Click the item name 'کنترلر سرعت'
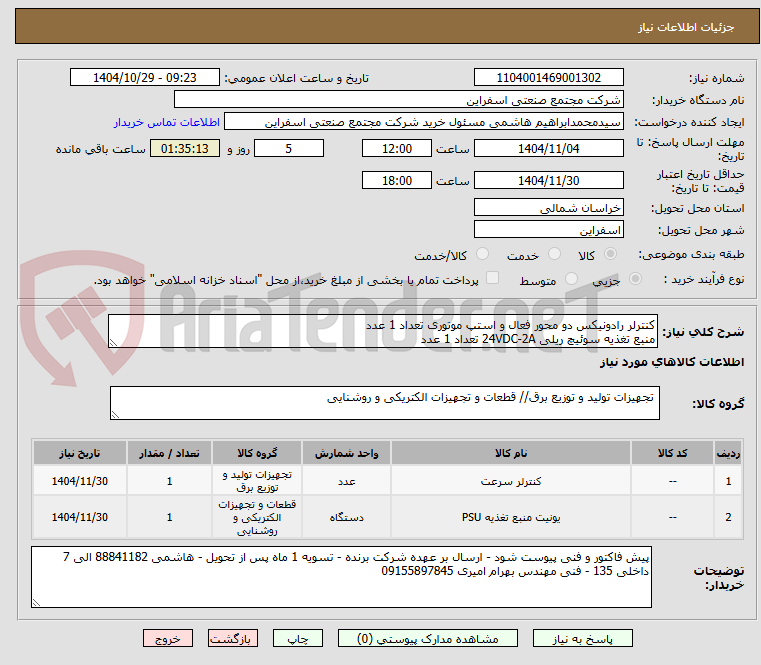 (511, 481)
